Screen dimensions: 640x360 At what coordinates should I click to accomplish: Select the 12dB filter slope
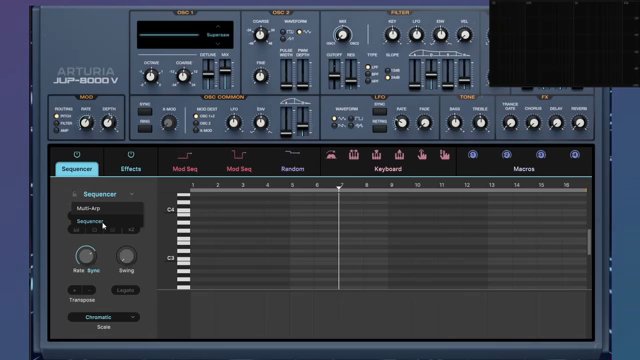pos(387,71)
